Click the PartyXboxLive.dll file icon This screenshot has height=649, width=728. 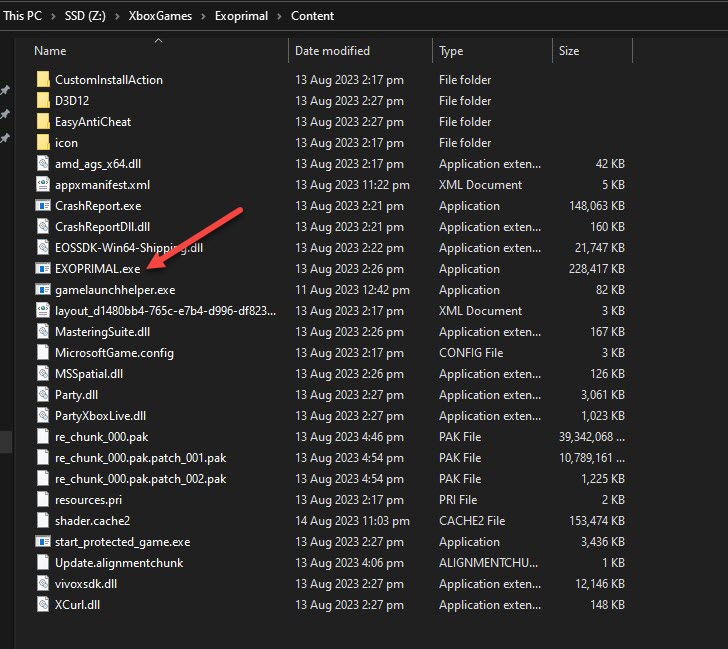tap(43, 415)
